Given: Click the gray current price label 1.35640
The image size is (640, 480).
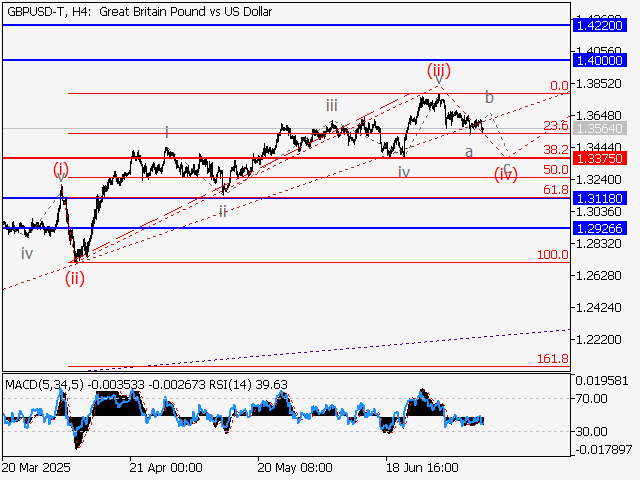Looking at the screenshot, I should click(x=601, y=130).
